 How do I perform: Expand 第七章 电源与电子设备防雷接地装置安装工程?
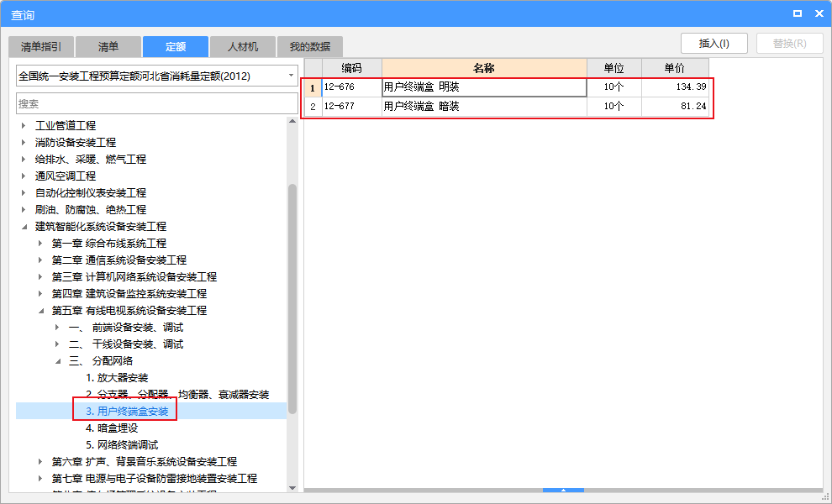[x=40, y=479]
